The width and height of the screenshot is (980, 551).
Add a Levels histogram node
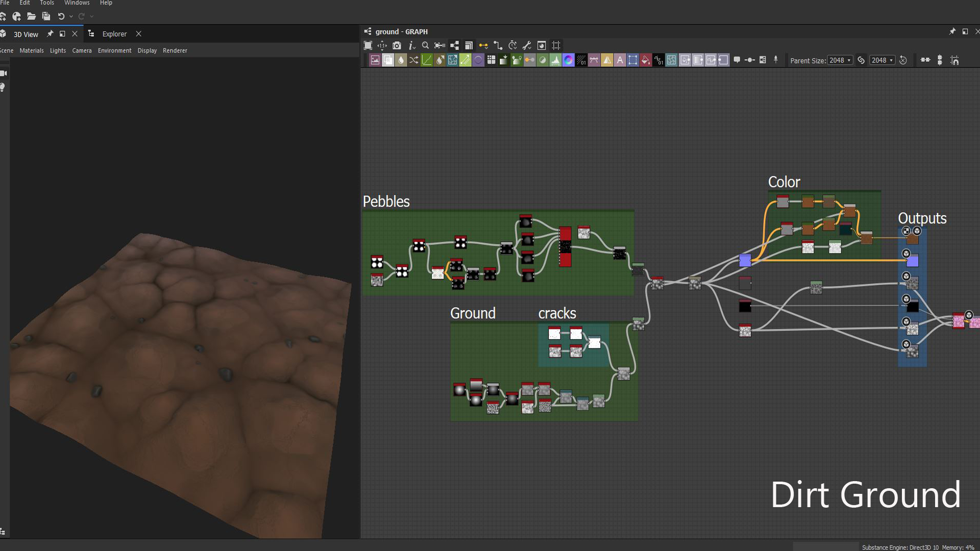555,60
